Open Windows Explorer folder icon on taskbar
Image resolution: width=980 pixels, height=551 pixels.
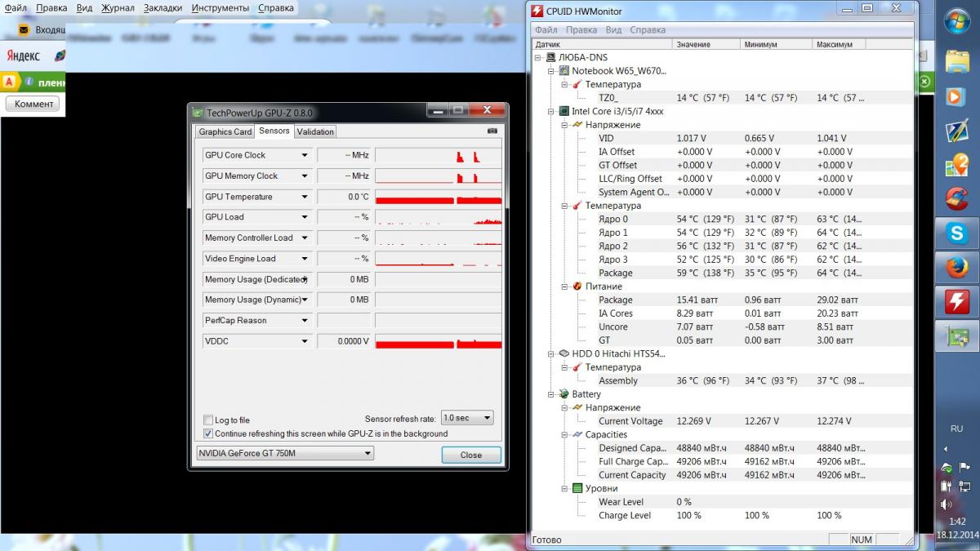pyautogui.click(x=956, y=61)
